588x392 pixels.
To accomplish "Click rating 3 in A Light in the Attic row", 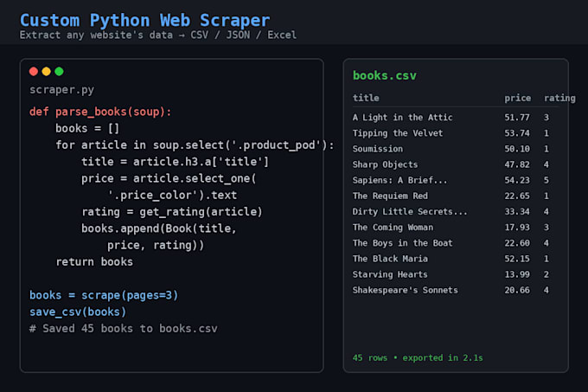I will tap(546, 118).
